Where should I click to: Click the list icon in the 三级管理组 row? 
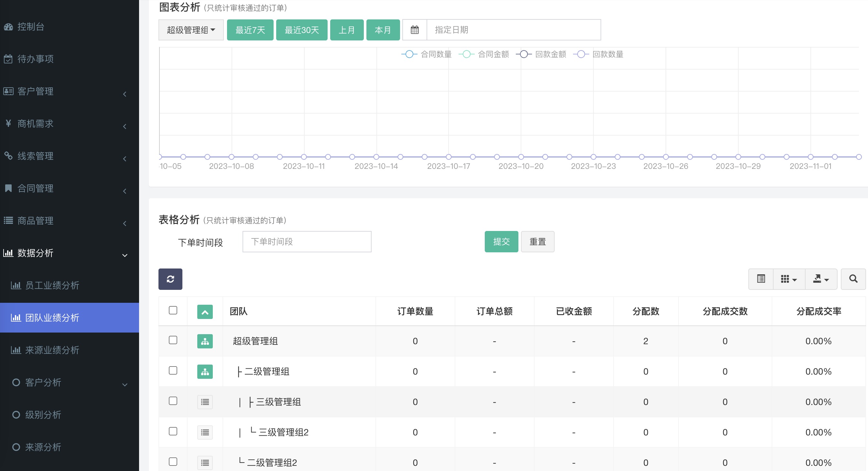(x=205, y=402)
